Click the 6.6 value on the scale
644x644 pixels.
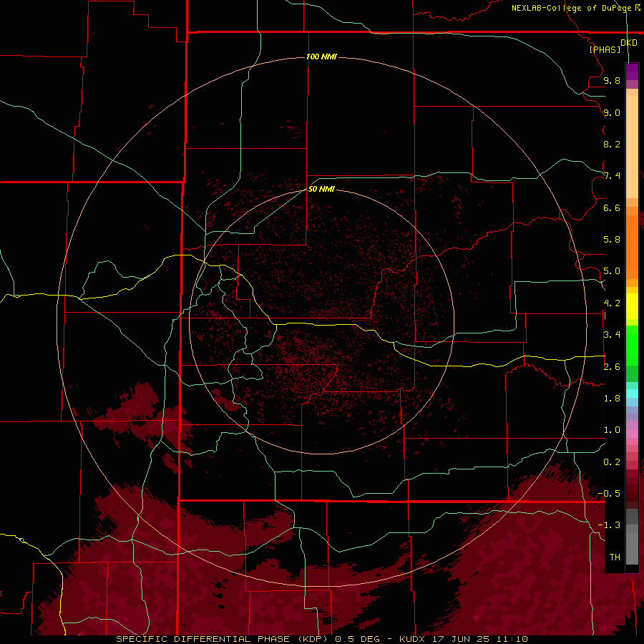612,208
